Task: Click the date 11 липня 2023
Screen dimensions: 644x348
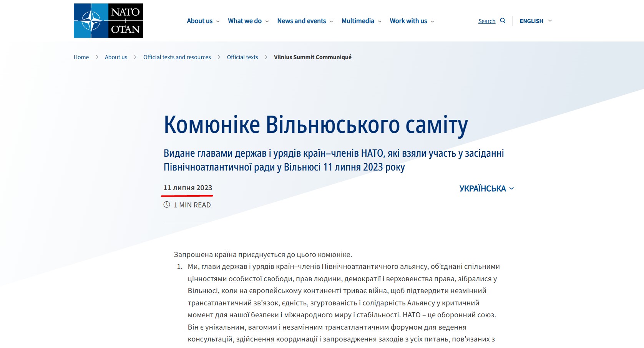Action: click(x=188, y=188)
